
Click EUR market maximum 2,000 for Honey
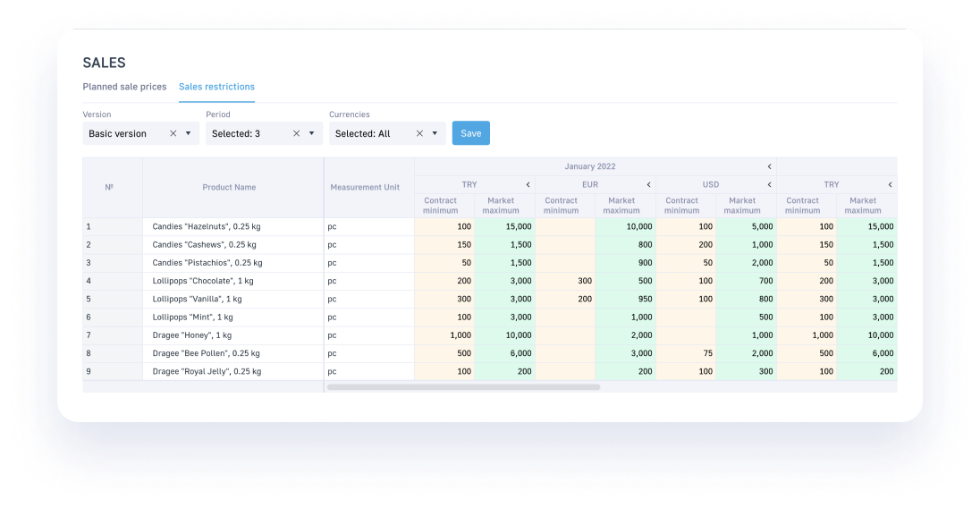626,335
